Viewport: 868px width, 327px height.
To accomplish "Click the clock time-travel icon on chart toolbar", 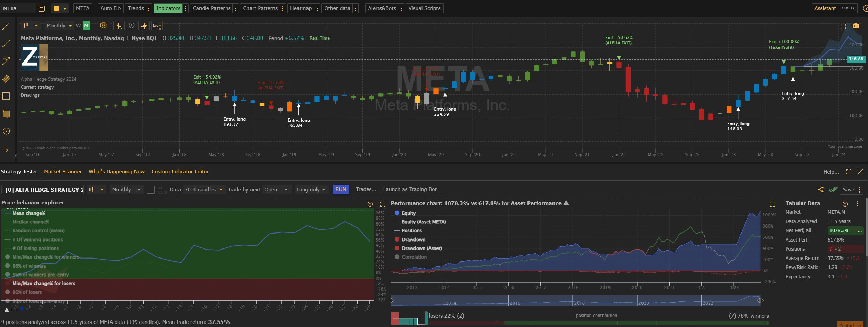I will [131, 25].
